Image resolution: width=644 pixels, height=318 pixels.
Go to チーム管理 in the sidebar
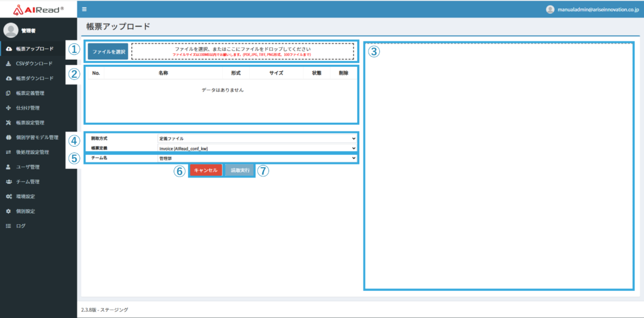point(28,182)
